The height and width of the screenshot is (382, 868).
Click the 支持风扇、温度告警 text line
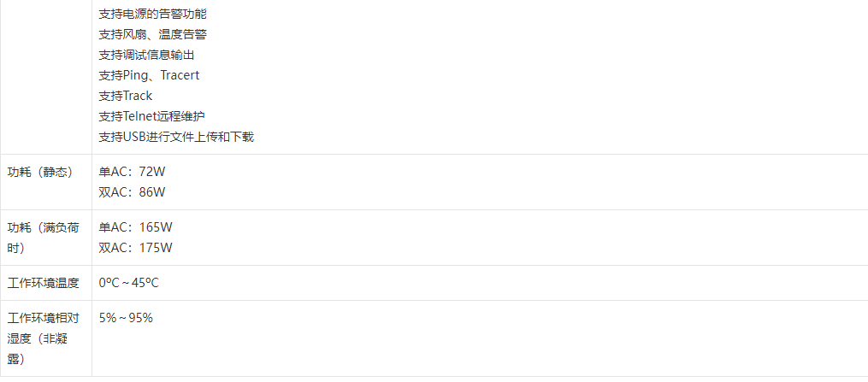pyautogui.click(x=152, y=34)
